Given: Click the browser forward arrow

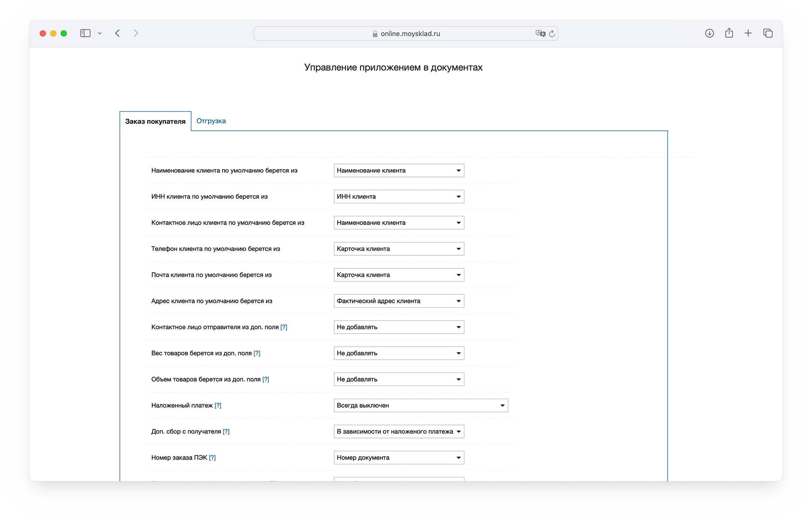Looking at the screenshot, I should pyautogui.click(x=136, y=33).
